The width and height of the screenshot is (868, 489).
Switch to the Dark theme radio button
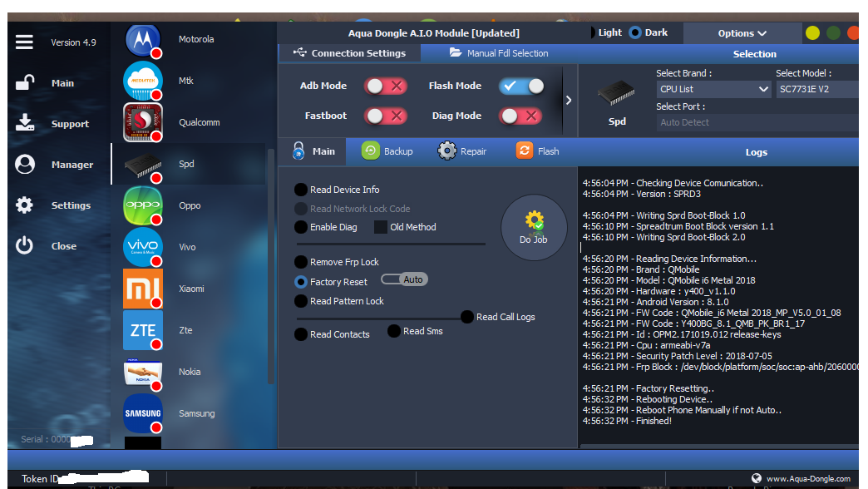tap(635, 32)
